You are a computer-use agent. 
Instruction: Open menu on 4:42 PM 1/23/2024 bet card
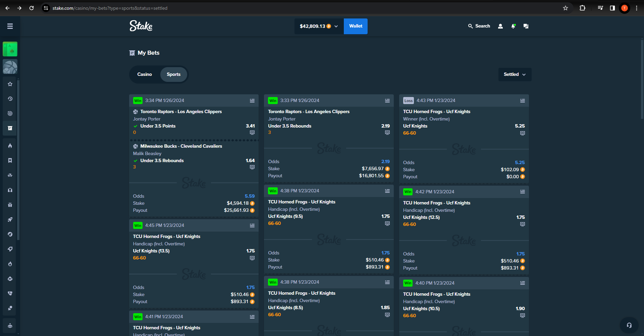pos(523,192)
